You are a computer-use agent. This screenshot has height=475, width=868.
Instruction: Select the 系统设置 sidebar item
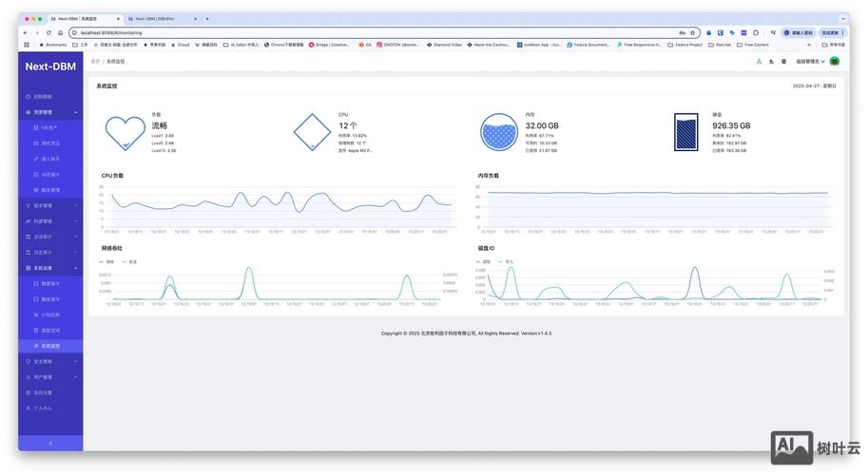43,392
